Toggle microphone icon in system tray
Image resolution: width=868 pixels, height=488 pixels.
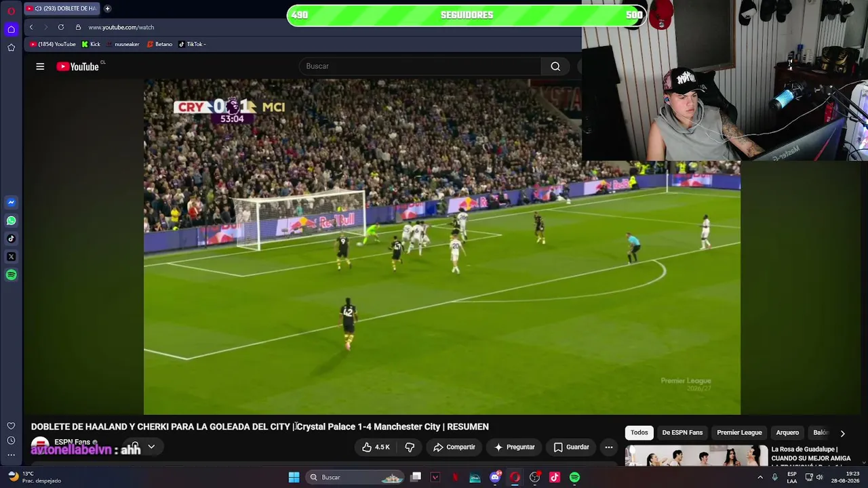[774, 477]
